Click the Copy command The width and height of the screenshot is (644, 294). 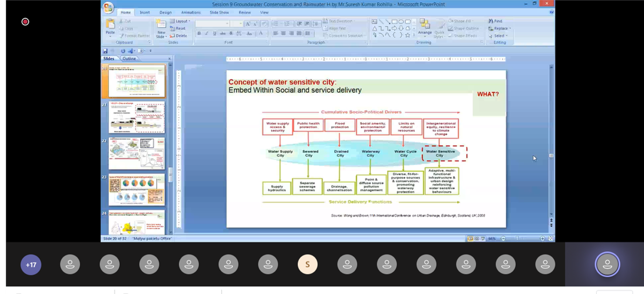pos(126,28)
